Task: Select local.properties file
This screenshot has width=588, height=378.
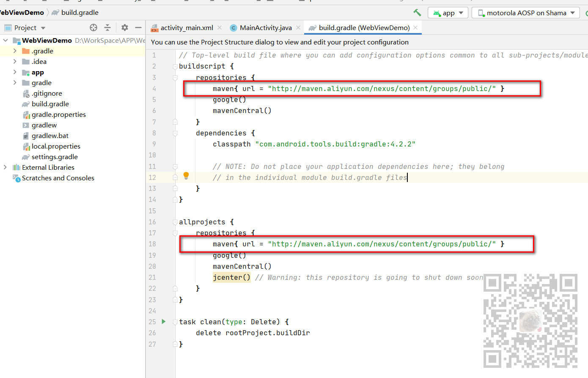Action: (56, 146)
